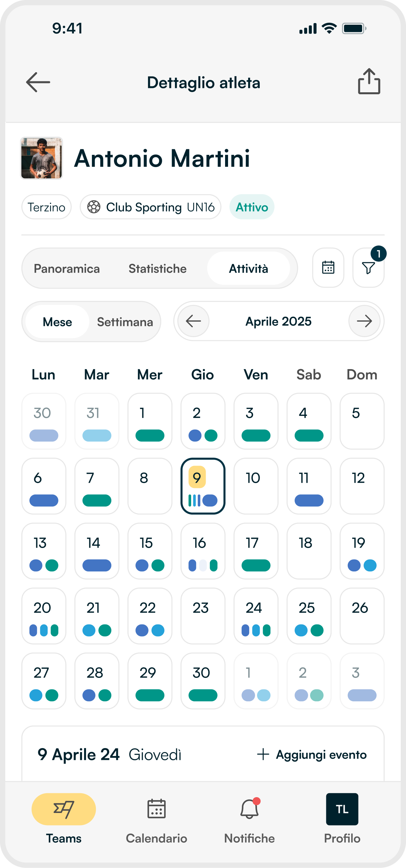Open the calendar picker icon button
Image resolution: width=406 pixels, height=868 pixels.
coord(328,268)
